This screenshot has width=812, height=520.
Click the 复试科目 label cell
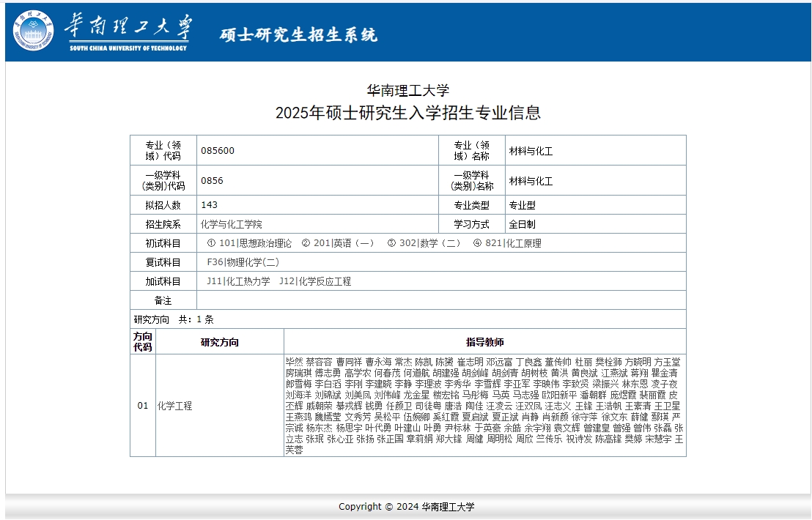point(163,262)
